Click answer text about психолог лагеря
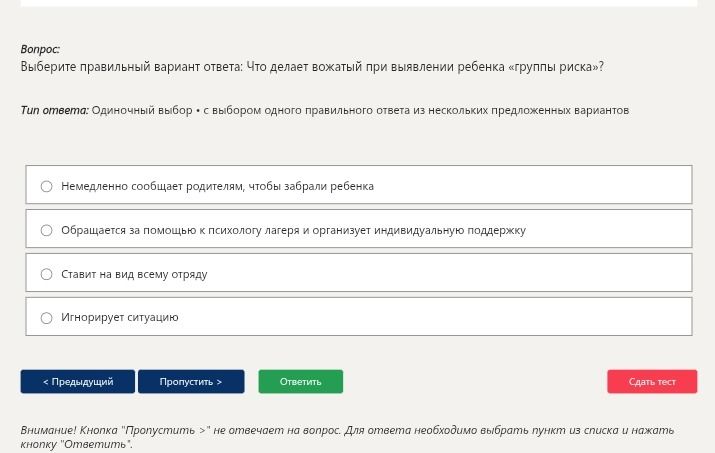This screenshot has height=453, width=715. point(293,230)
